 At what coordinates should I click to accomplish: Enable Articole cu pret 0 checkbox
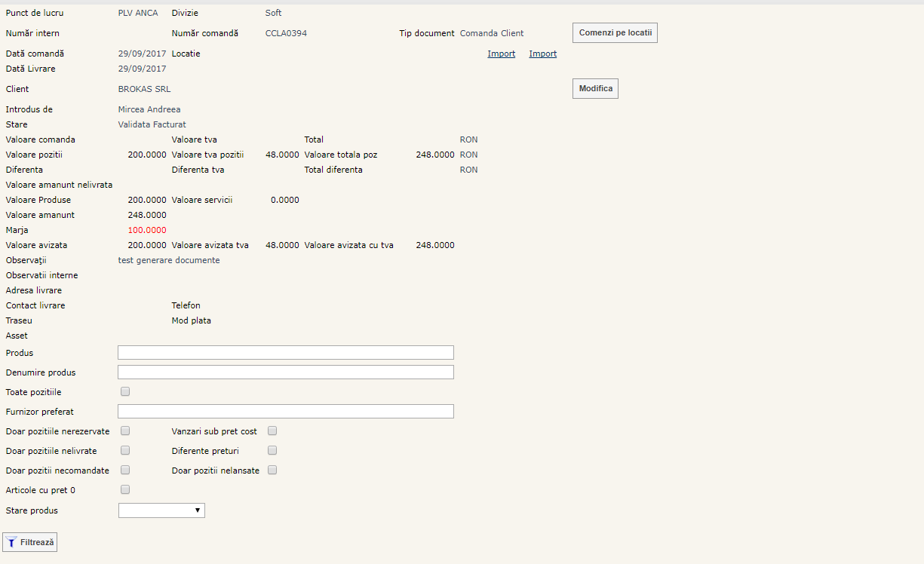coord(126,489)
